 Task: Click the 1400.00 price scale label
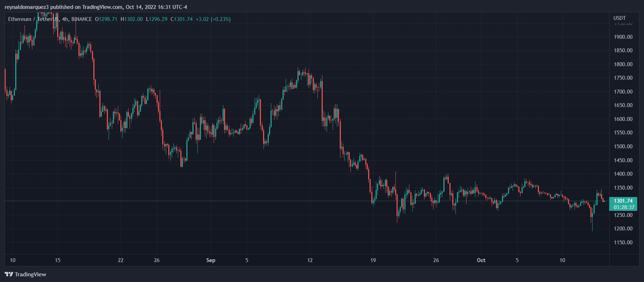[623, 174]
